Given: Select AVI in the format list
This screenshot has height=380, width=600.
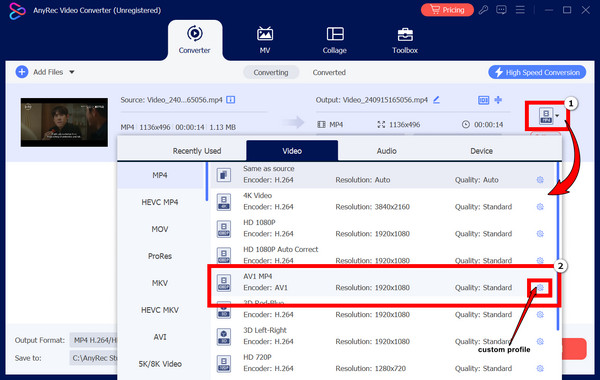Looking at the screenshot, I should [x=160, y=337].
